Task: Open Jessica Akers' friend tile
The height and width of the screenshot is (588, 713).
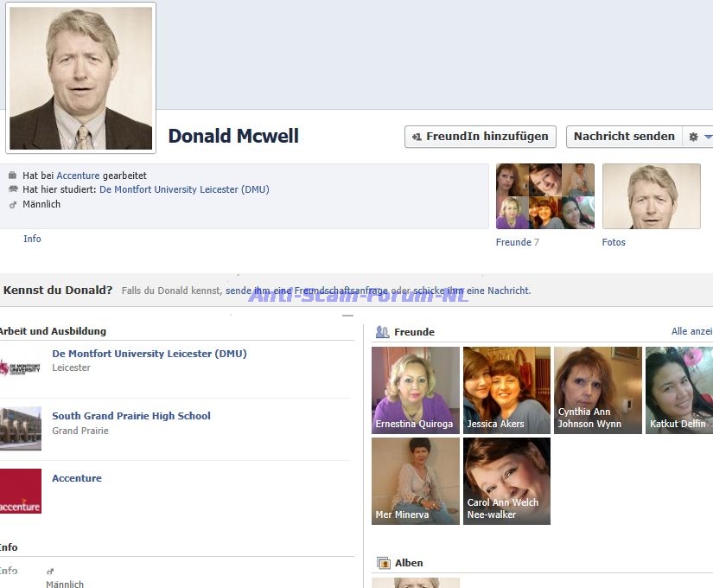Action: coord(506,390)
